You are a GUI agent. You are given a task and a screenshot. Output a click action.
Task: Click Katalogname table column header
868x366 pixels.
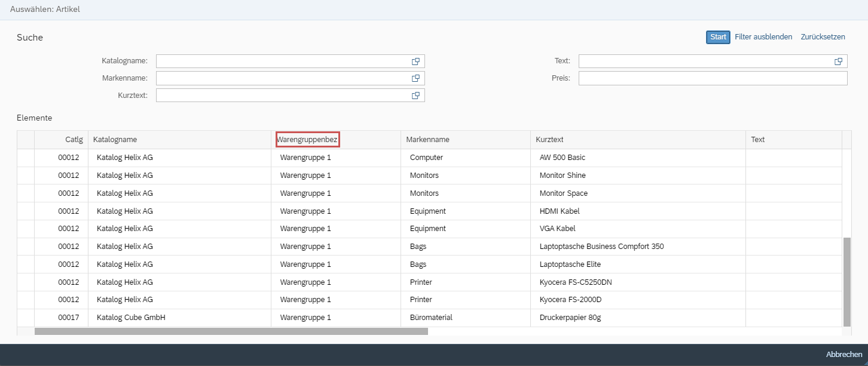point(115,140)
